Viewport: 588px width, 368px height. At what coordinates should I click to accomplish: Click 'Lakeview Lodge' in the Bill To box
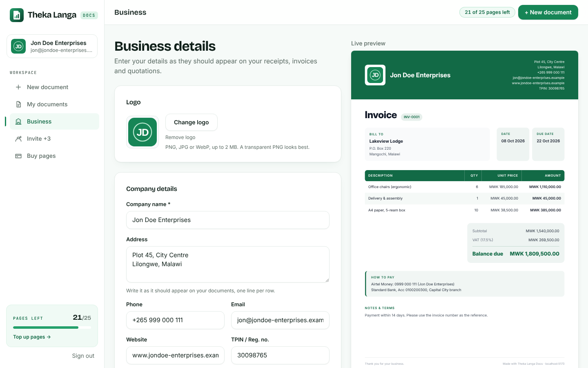click(386, 141)
